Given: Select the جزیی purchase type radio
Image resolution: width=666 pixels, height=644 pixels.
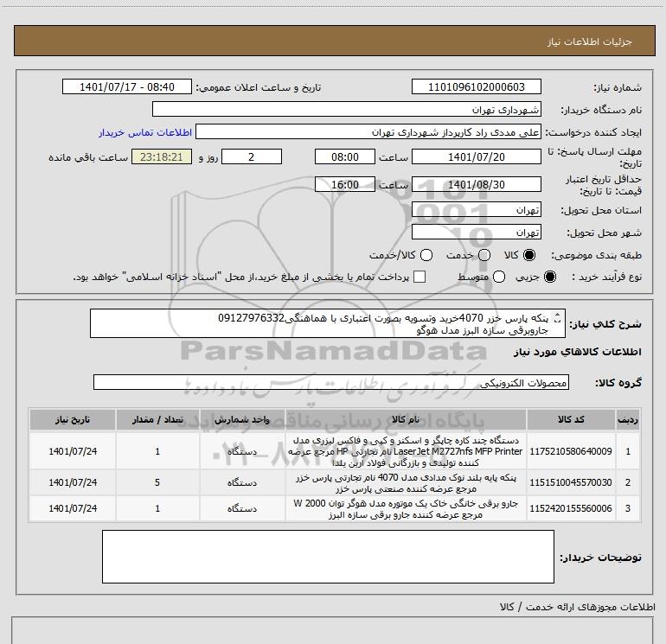Looking at the screenshot, I should coord(549,277).
